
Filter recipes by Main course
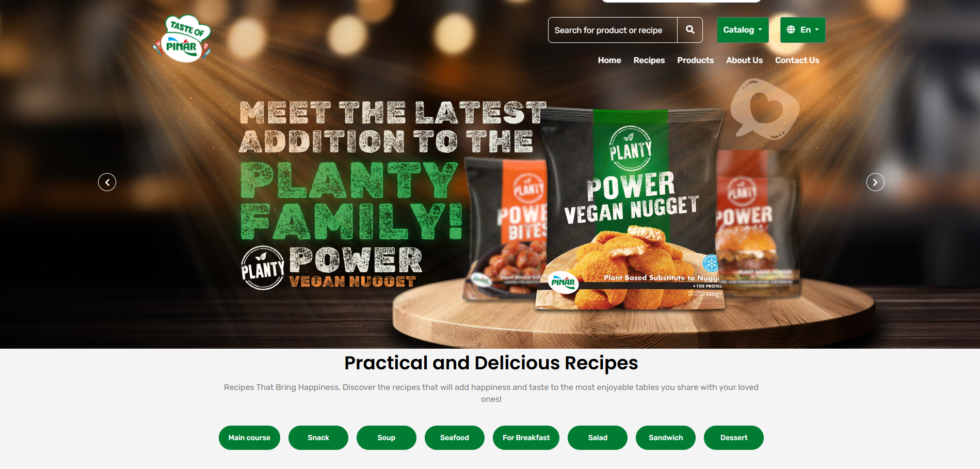(x=249, y=437)
